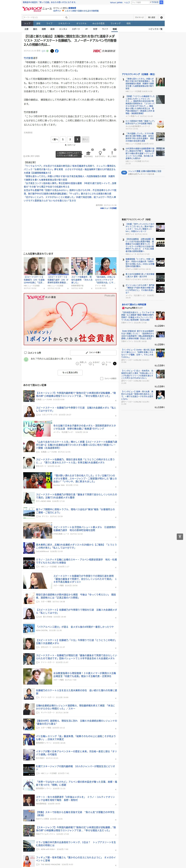Click the green commenter avatar icon
Viewport: 186px width, 868px height.
[26, 359]
